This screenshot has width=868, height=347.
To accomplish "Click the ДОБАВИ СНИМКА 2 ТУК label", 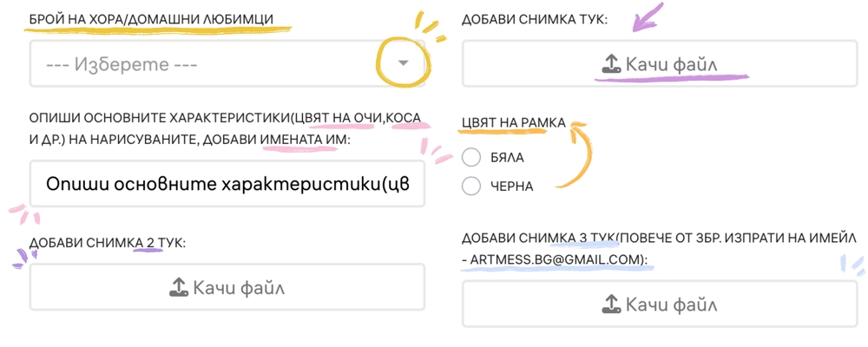I will coord(108,243).
